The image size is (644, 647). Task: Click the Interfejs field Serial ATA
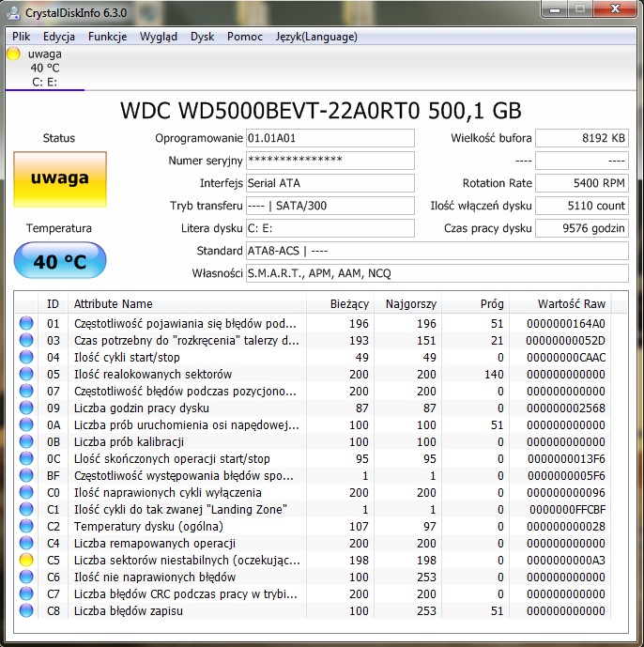click(330, 183)
